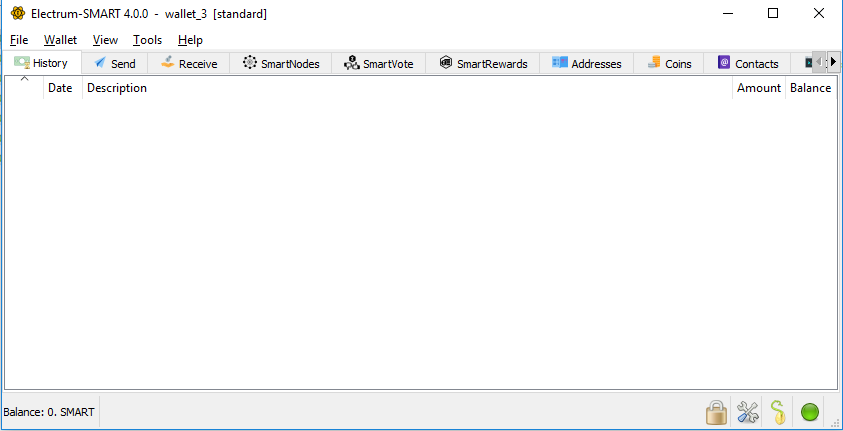Open the SmartVote tab

tap(378, 63)
